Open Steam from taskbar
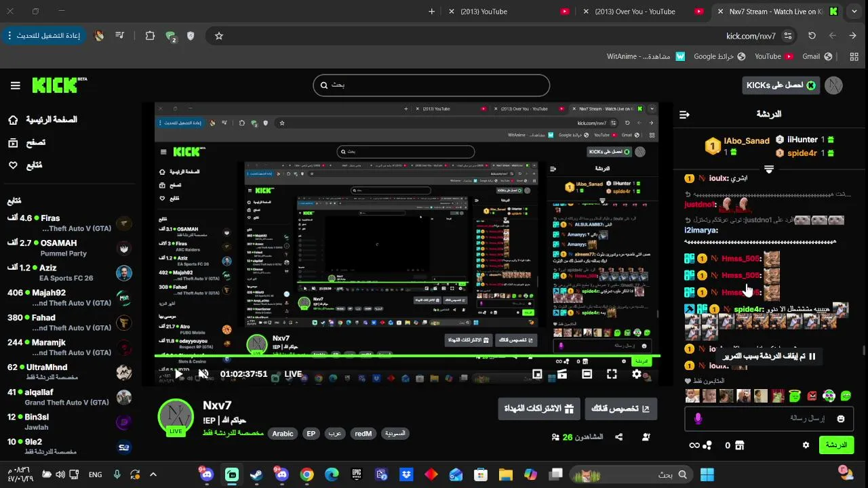 256,474
